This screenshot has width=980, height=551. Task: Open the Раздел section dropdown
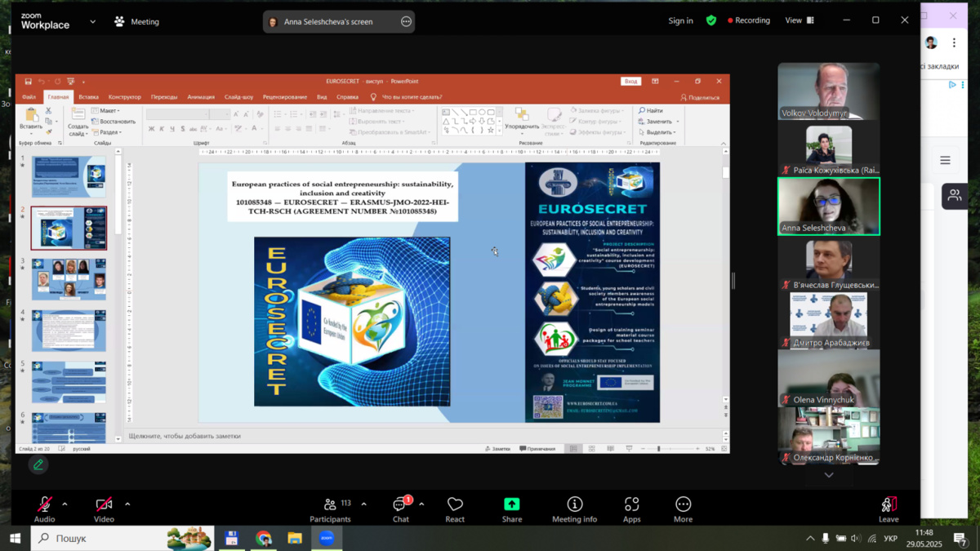107,132
